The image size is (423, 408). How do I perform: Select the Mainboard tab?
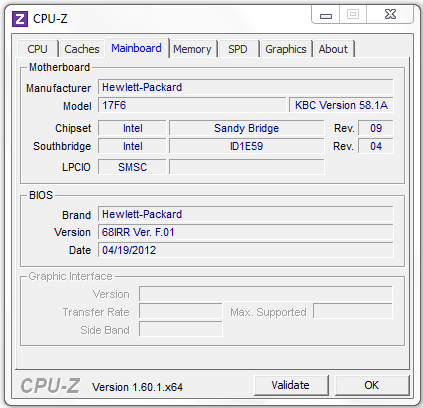click(137, 48)
